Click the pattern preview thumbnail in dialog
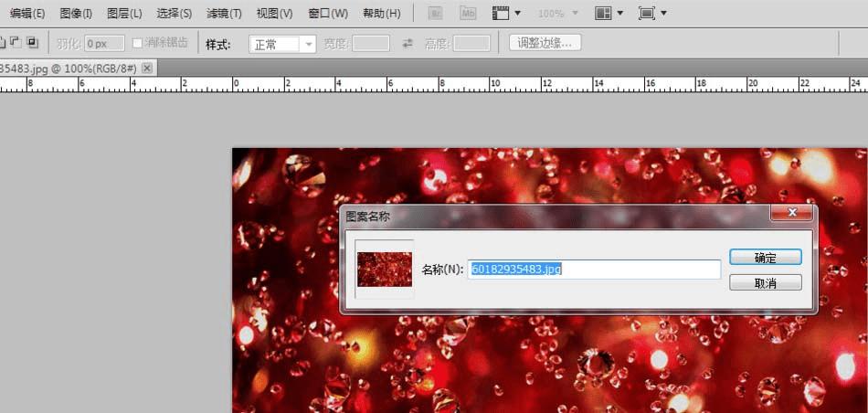868x413 pixels. (x=384, y=269)
